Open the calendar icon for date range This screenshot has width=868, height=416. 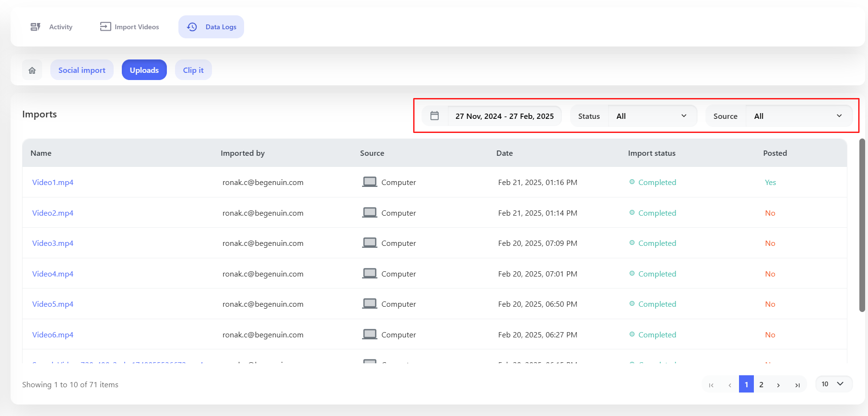[434, 116]
